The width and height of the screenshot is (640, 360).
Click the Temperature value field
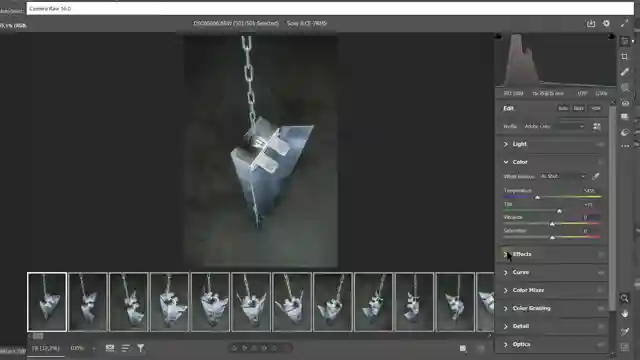(x=590, y=191)
